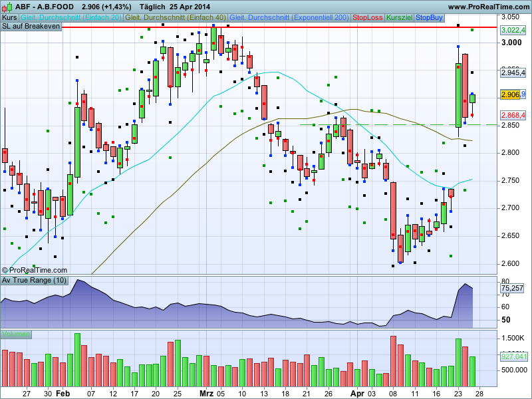
Task: Click the yellow 2.906 current price tag
Action: (x=510, y=94)
